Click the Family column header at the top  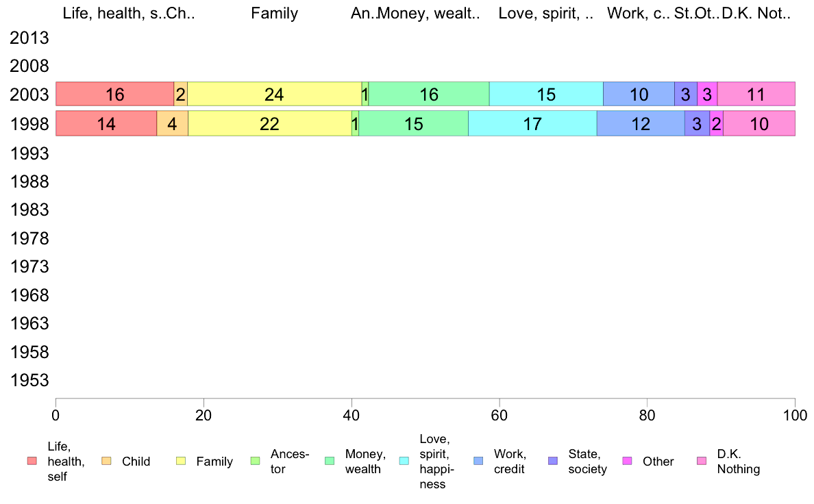pyautogui.click(x=274, y=13)
